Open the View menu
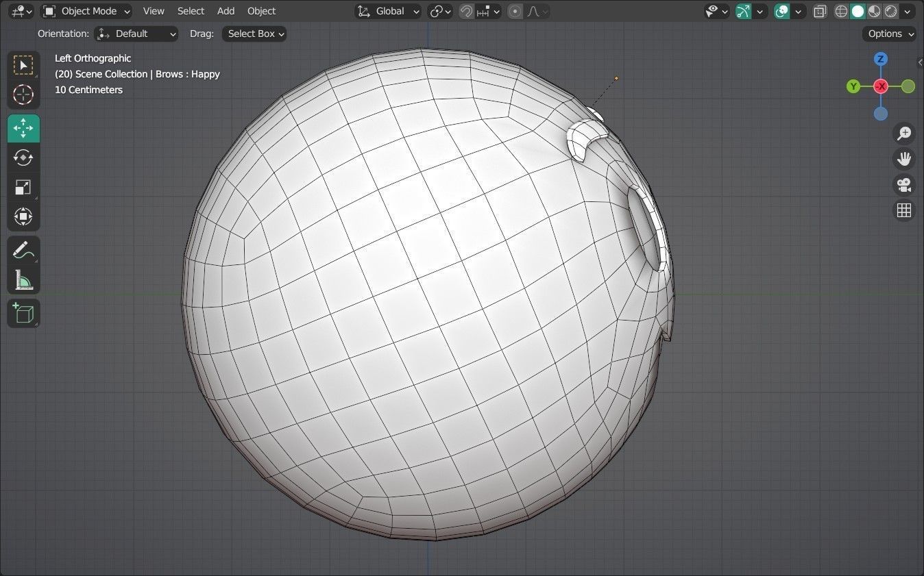This screenshot has width=924, height=576. [x=154, y=11]
